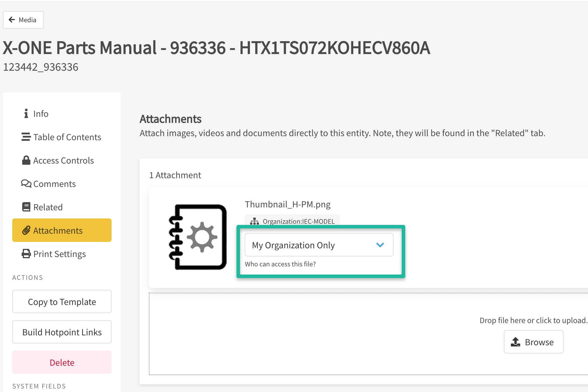
Task: Open the Print Settings section
Action: [59, 254]
